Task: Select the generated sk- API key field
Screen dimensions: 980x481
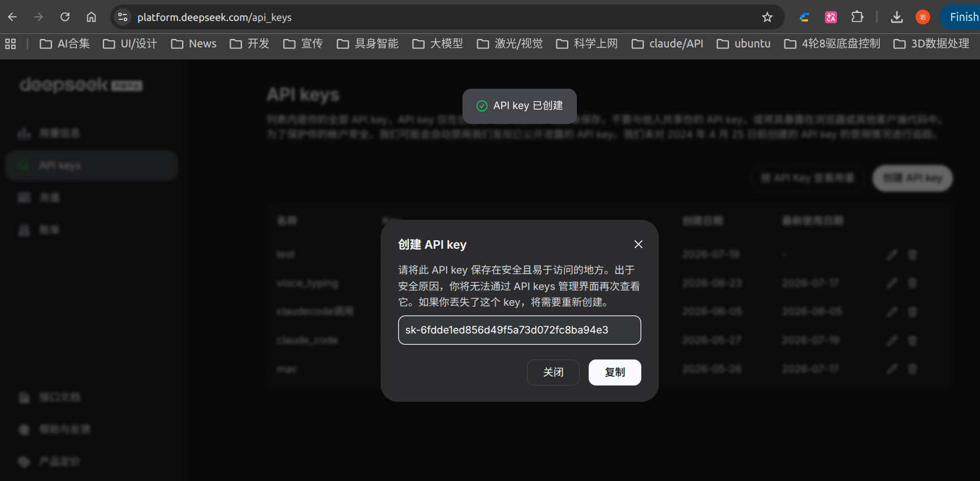Action: (x=519, y=330)
